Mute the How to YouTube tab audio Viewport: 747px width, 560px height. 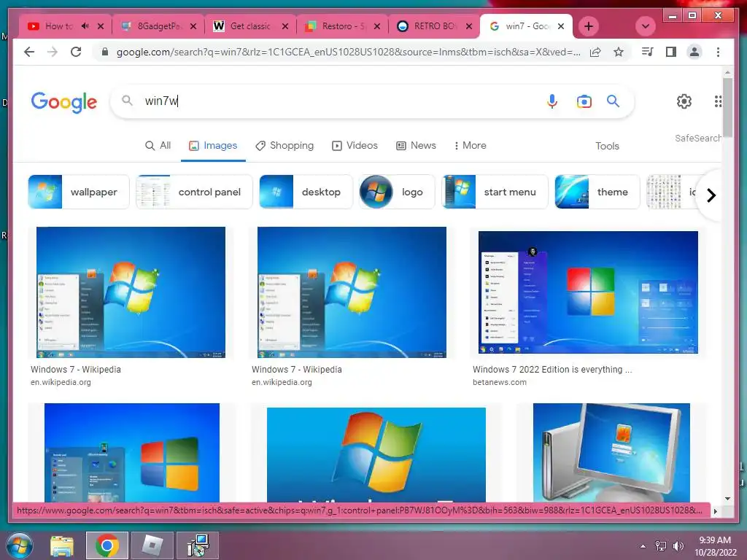[85, 26]
